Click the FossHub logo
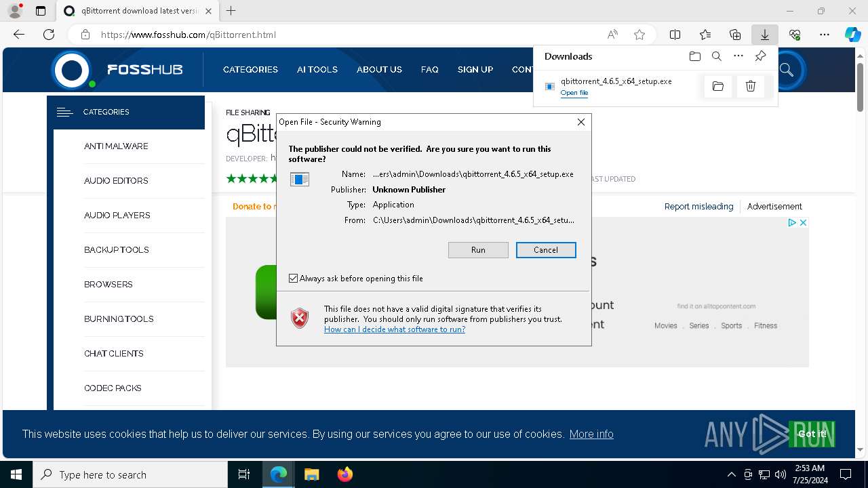This screenshot has height=488, width=868. tap(118, 69)
